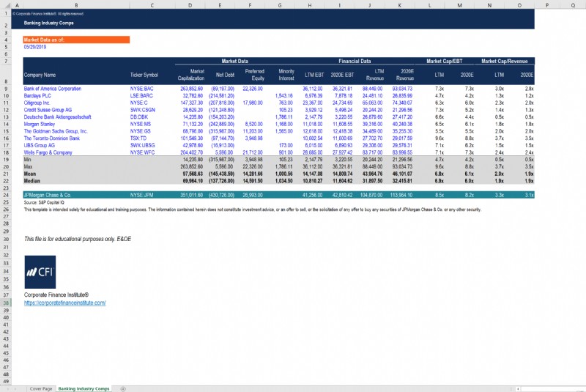Select column C header

click(x=152, y=5)
